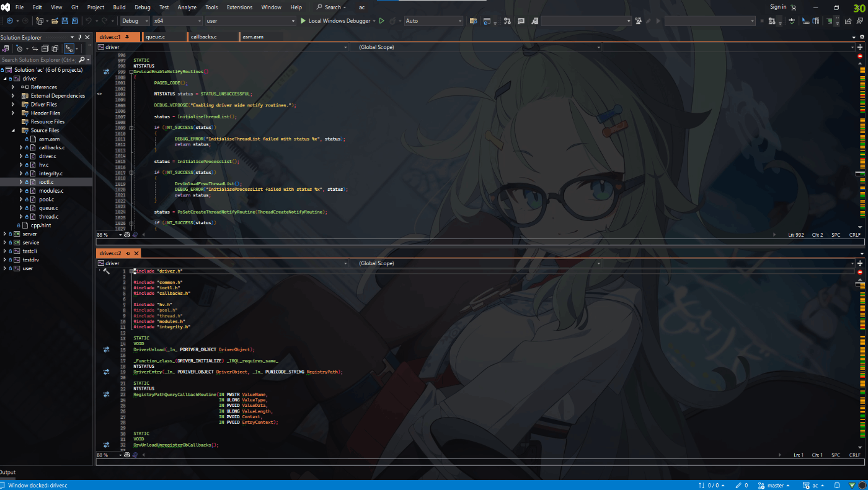Click the SPC indicator in lower pane
Screen dimensions: 868x490
coord(836,455)
